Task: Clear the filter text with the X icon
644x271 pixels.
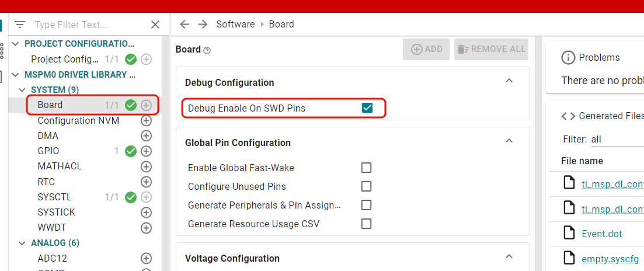Action: tap(155, 25)
